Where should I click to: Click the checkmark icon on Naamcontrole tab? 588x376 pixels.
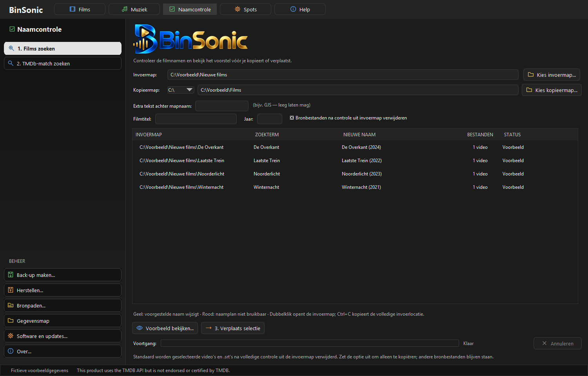(172, 9)
